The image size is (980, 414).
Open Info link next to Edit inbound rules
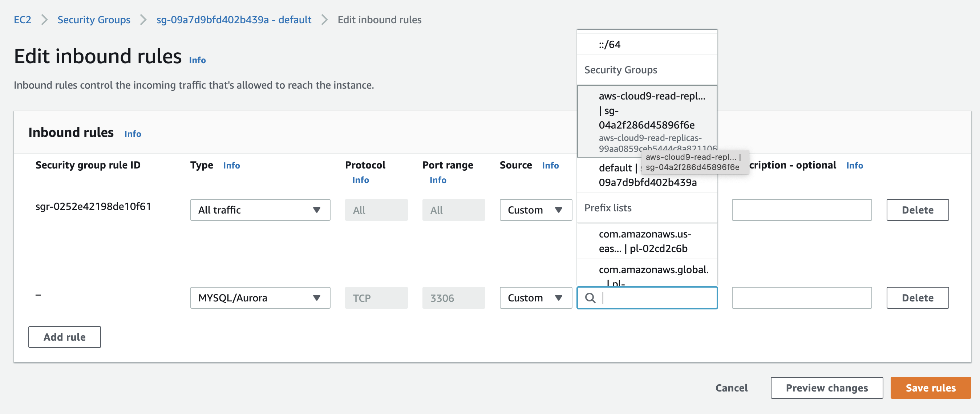point(197,60)
